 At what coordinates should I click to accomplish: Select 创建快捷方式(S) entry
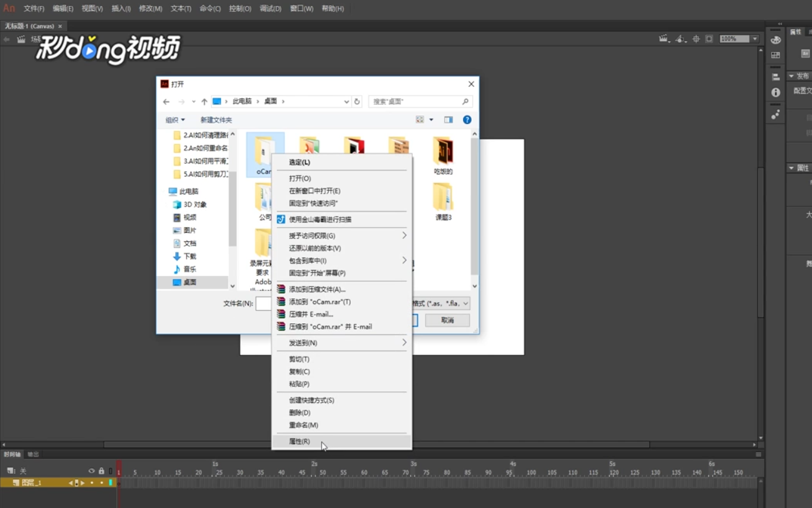tap(342, 400)
